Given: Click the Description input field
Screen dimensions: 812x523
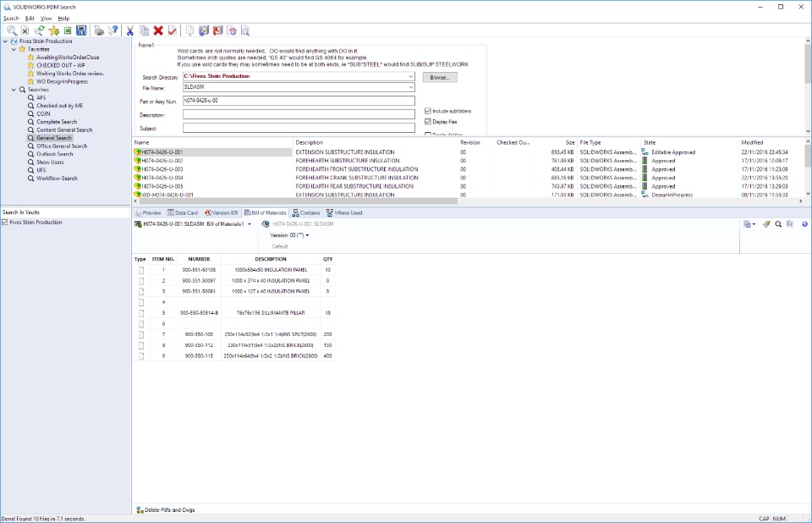Looking at the screenshot, I should (299, 114).
